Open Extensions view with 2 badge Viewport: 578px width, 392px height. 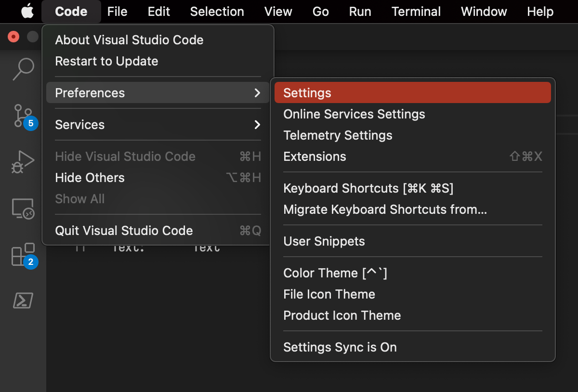point(24,255)
